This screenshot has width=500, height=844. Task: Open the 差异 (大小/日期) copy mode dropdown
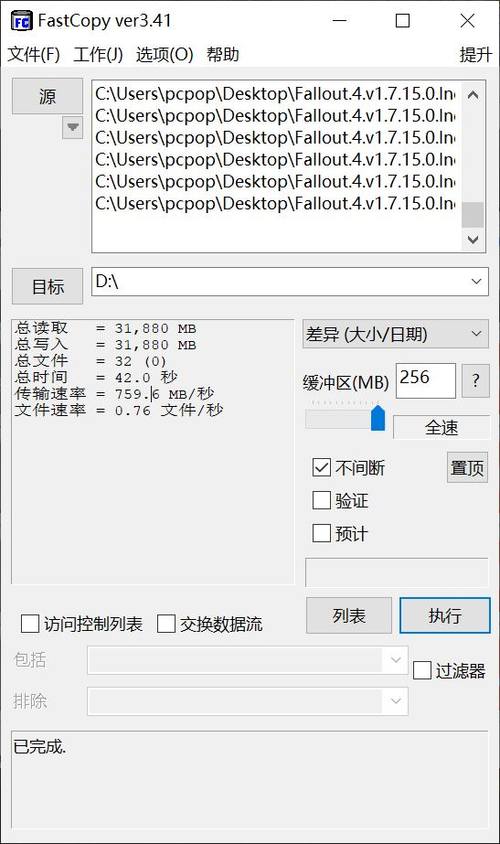[396, 334]
